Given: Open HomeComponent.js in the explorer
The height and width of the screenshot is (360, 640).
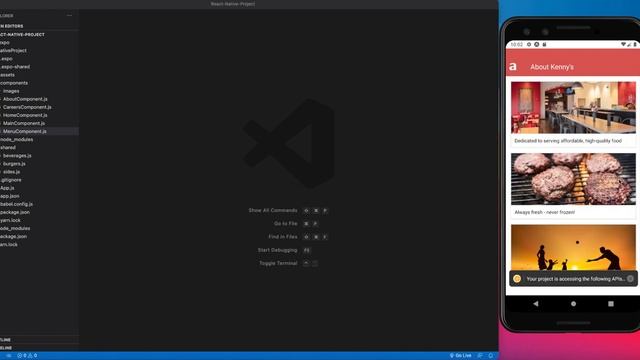Looking at the screenshot, I should [x=25, y=115].
